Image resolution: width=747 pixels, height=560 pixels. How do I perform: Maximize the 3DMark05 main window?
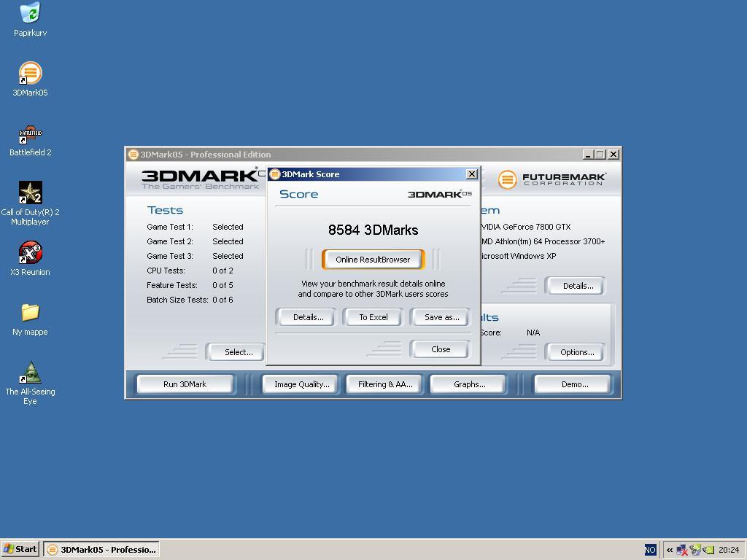pyautogui.click(x=600, y=155)
